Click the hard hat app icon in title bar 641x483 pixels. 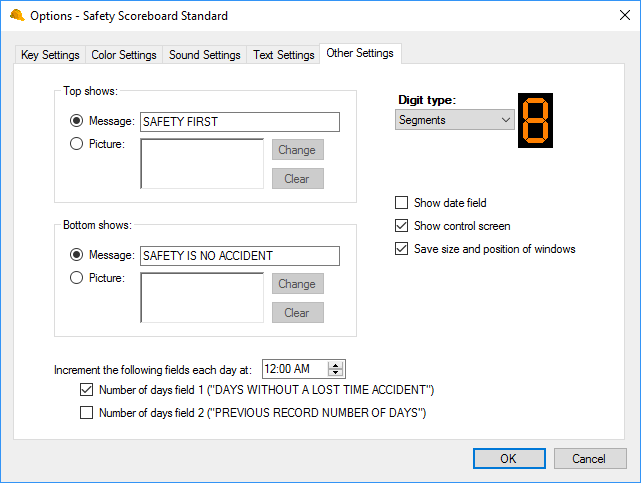pyautogui.click(x=17, y=16)
